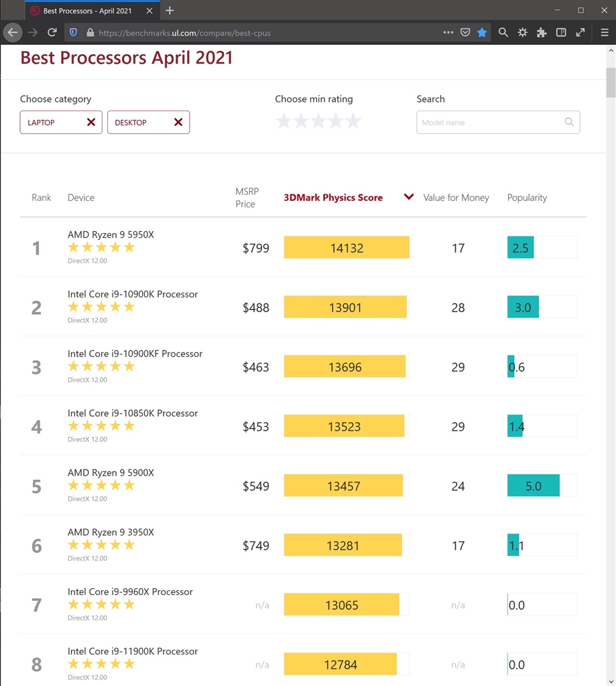Viewport: 616px width, 686px height.
Task: Click the page actions three-dots icon
Action: pyautogui.click(x=448, y=32)
